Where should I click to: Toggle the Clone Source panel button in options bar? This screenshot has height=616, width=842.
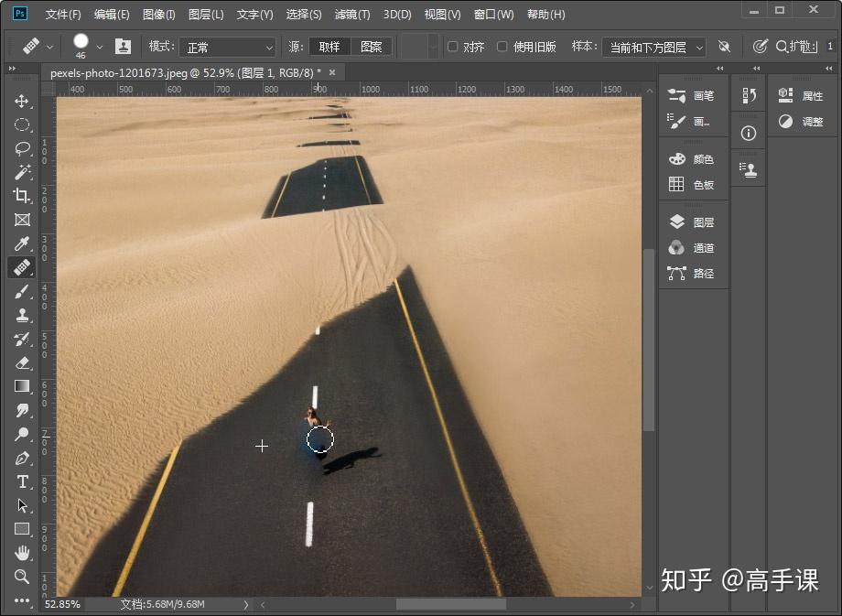(123, 46)
